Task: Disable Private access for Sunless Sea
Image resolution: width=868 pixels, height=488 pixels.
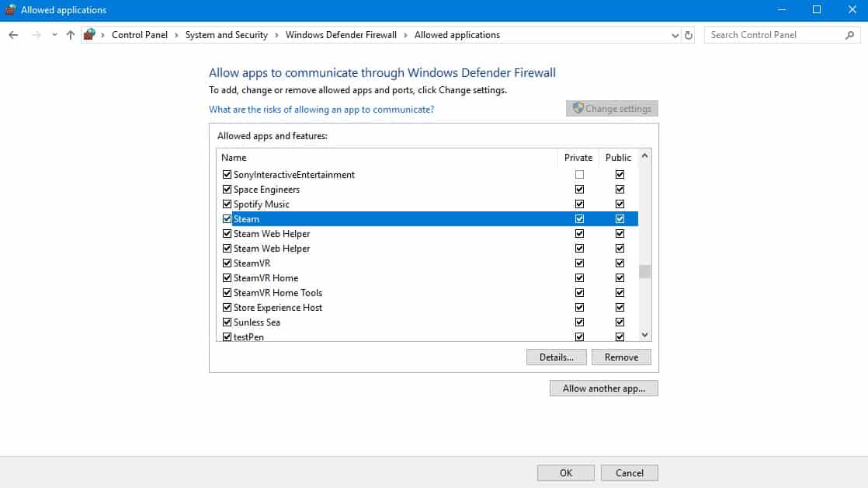Action: (580, 322)
